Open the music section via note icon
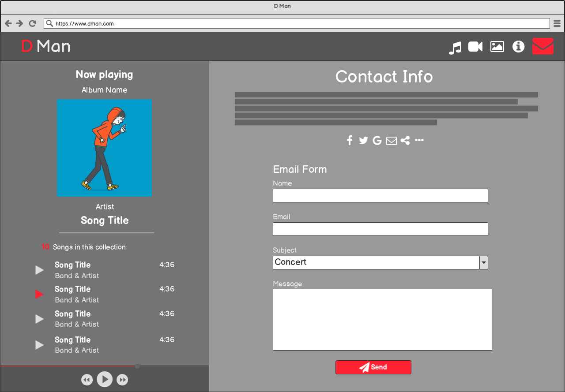 coord(455,48)
